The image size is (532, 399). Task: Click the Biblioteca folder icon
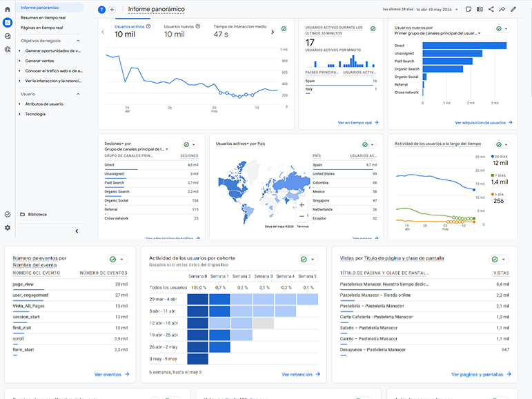click(22, 214)
